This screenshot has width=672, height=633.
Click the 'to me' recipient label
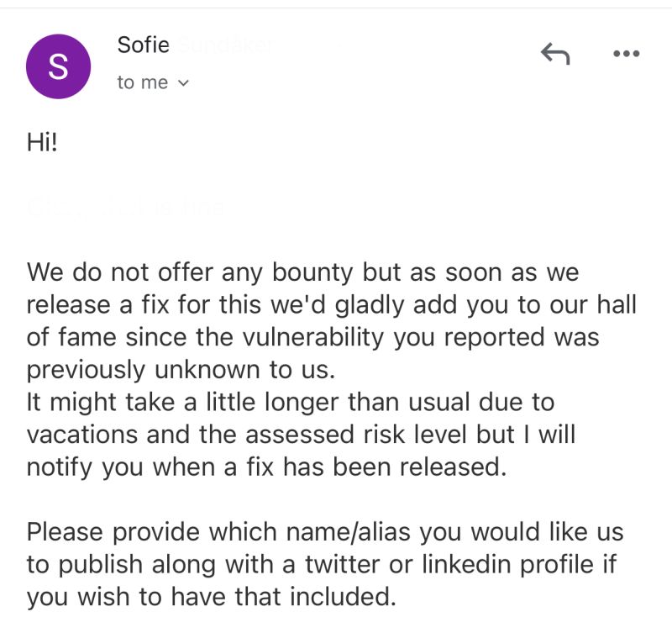coord(143,82)
